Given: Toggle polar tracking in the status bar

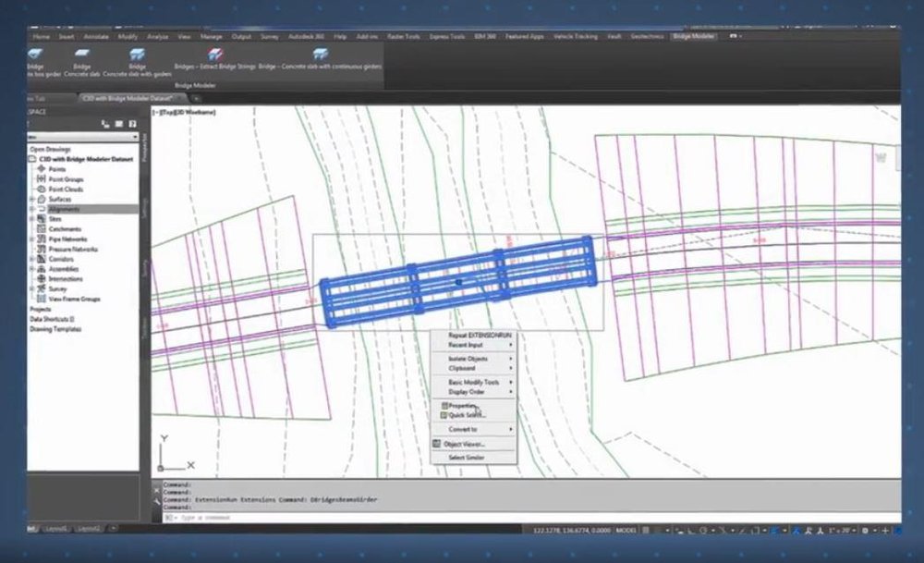Looking at the screenshot, I should [702, 530].
